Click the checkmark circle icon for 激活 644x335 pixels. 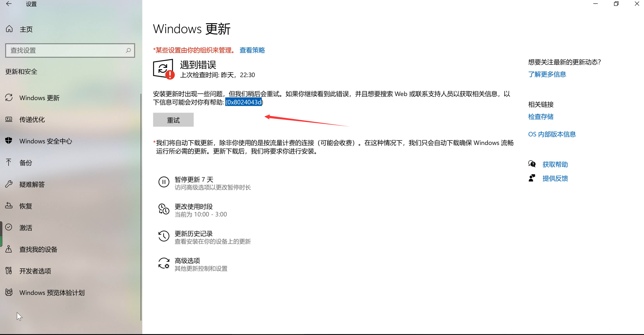[x=9, y=227]
